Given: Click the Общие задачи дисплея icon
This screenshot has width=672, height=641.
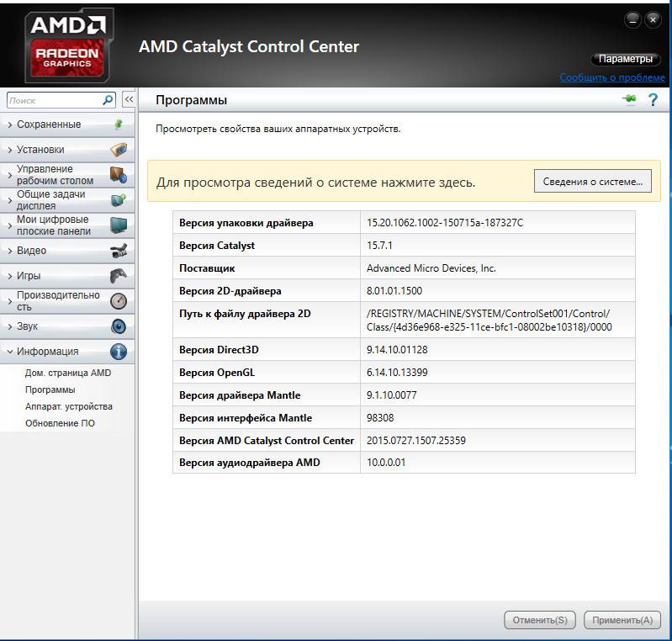Looking at the screenshot, I should (x=119, y=200).
